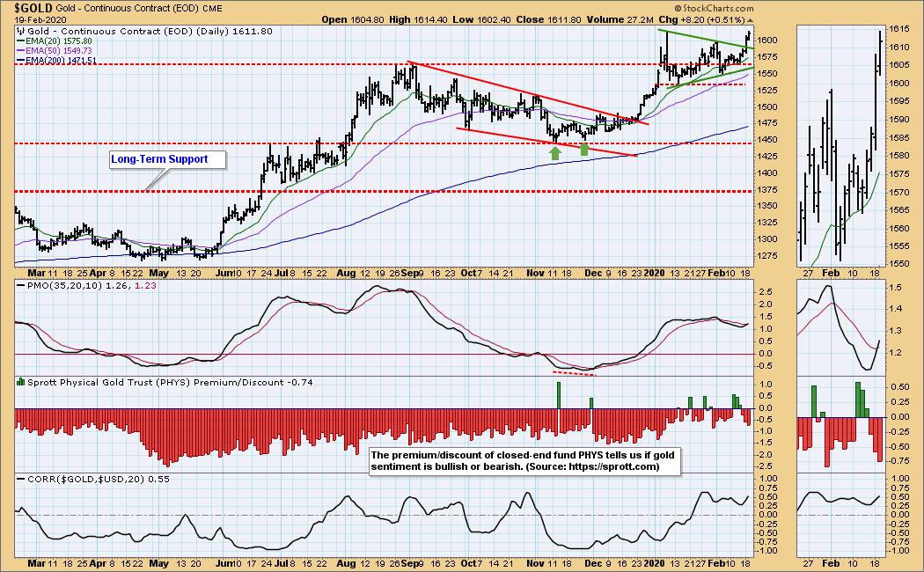Click the EMA(50) 1549.73 legend entry
This screenshot has height=572, width=924.
coord(59,51)
